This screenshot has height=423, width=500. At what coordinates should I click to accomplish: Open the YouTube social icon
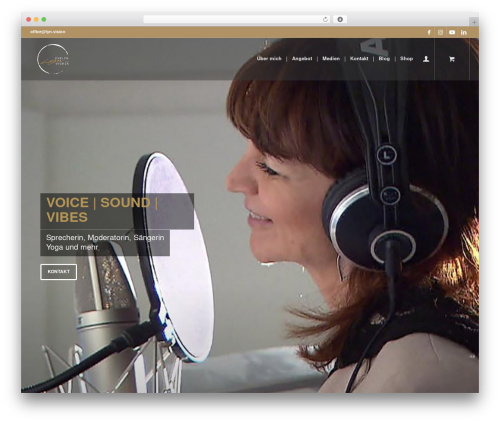452,32
